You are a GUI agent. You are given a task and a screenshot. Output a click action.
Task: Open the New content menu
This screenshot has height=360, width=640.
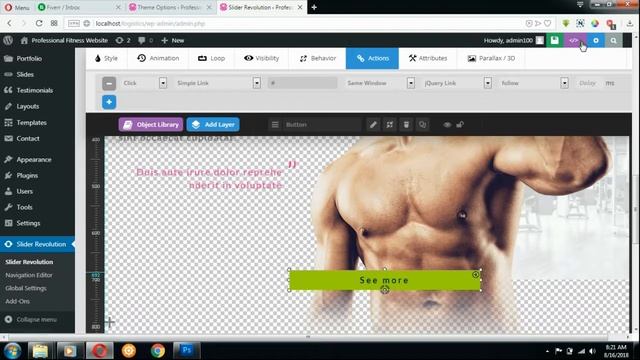[x=173, y=40]
